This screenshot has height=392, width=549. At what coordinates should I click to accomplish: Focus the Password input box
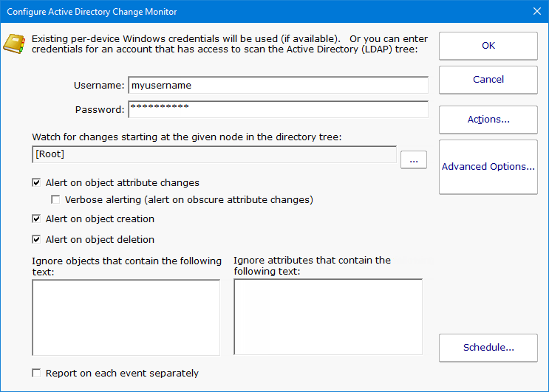(278, 109)
